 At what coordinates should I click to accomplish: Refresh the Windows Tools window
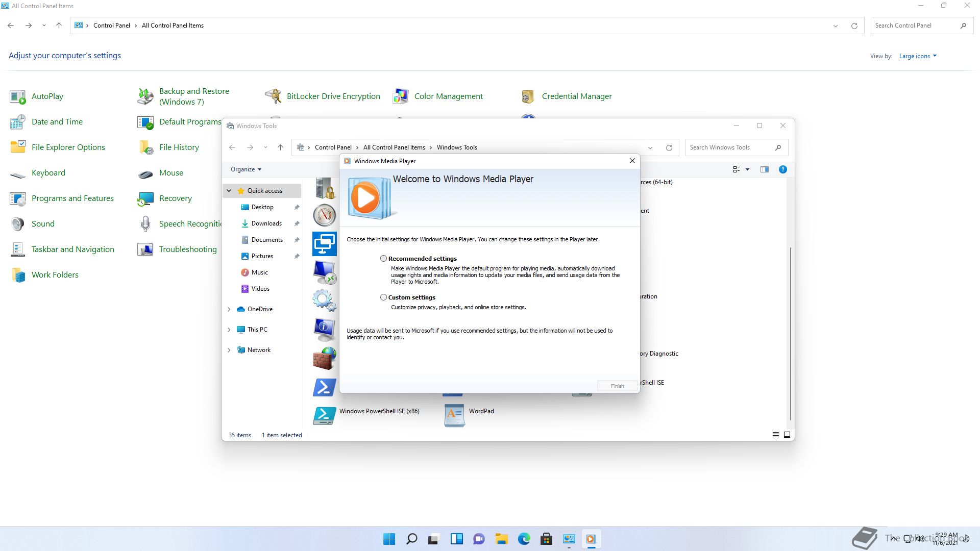(x=669, y=147)
